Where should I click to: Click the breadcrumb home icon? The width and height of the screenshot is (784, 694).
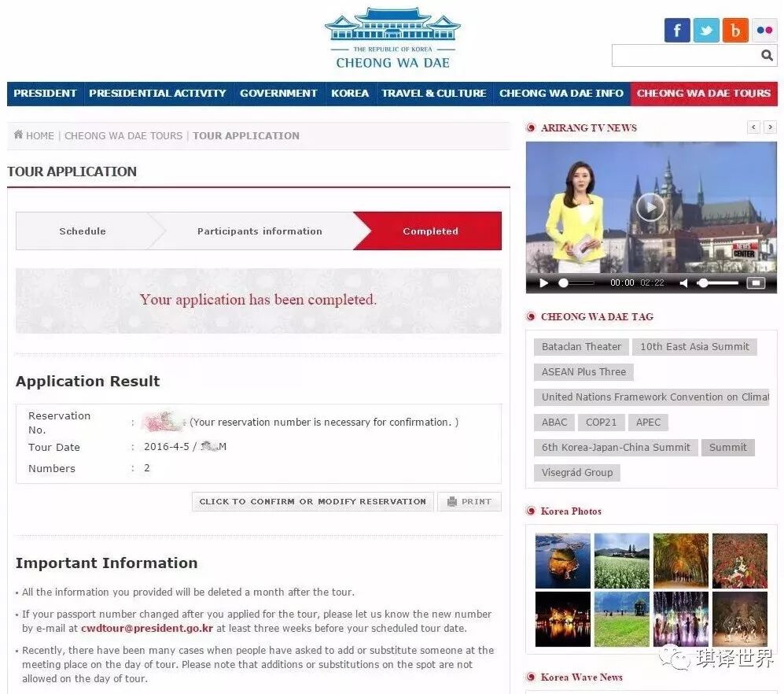pyautogui.click(x=19, y=135)
